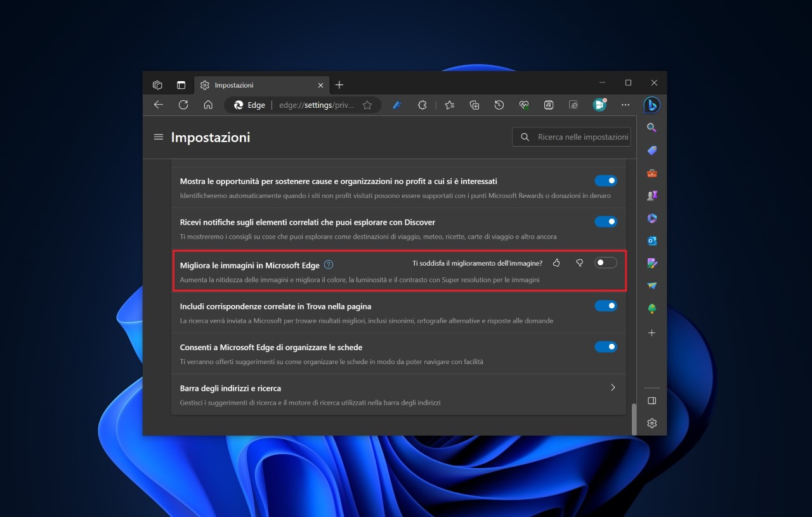Maximize the Edge window
The image size is (812, 517).
628,83
